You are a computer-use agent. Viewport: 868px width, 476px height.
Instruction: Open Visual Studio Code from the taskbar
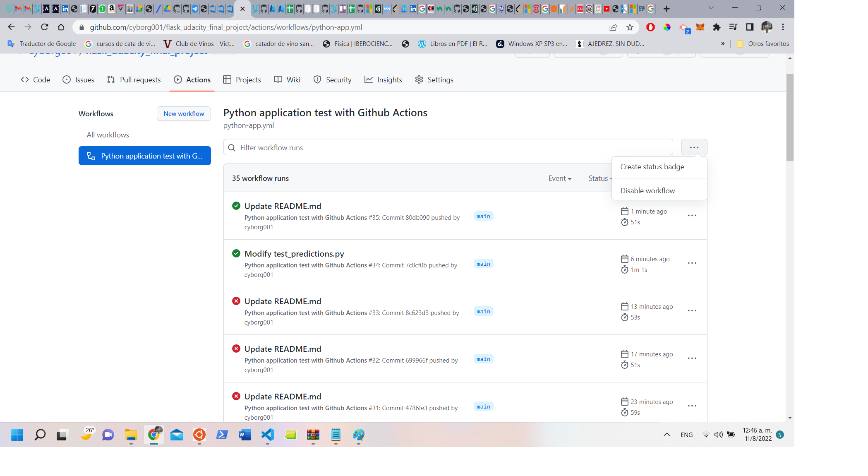click(x=267, y=435)
